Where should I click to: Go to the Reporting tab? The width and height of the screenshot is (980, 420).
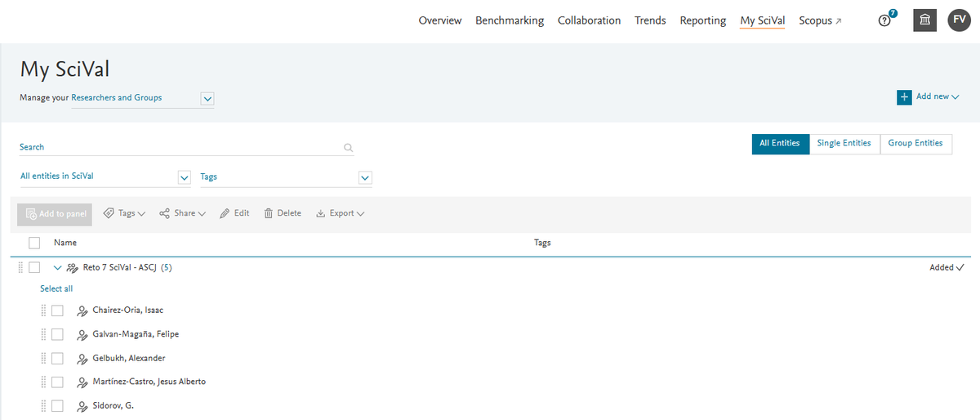tap(703, 20)
